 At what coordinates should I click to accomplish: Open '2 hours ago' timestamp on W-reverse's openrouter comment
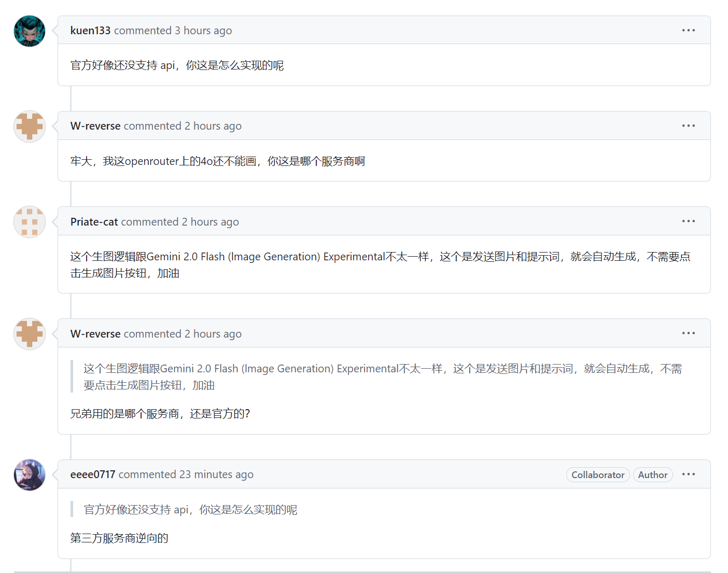(213, 126)
